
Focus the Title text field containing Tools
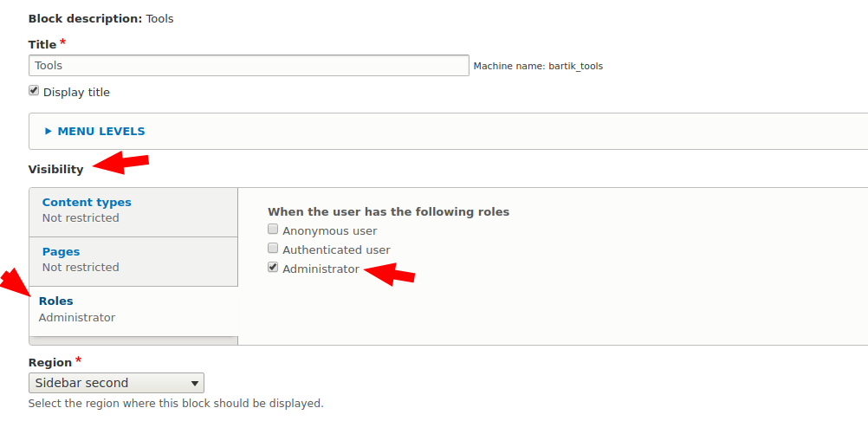click(x=249, y=65)
